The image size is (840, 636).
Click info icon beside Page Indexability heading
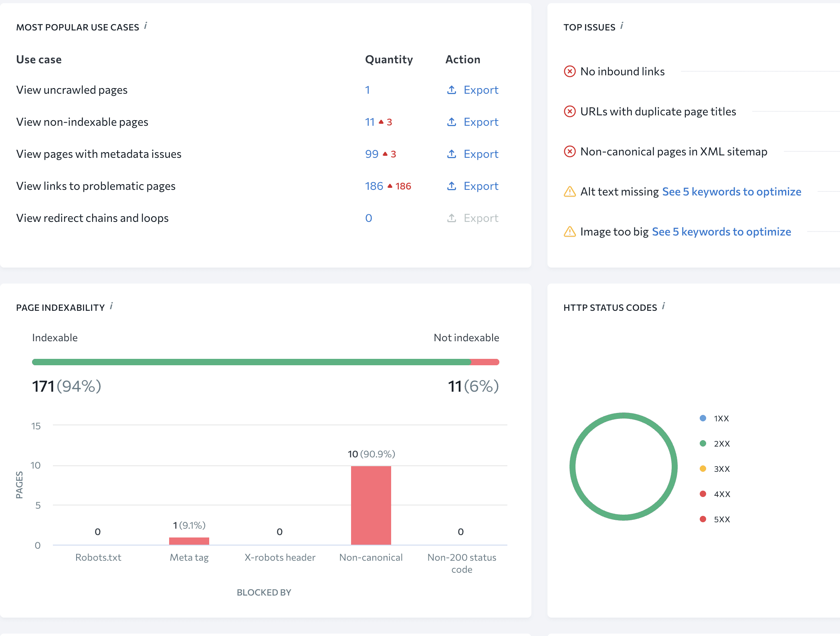coord(111,306)
